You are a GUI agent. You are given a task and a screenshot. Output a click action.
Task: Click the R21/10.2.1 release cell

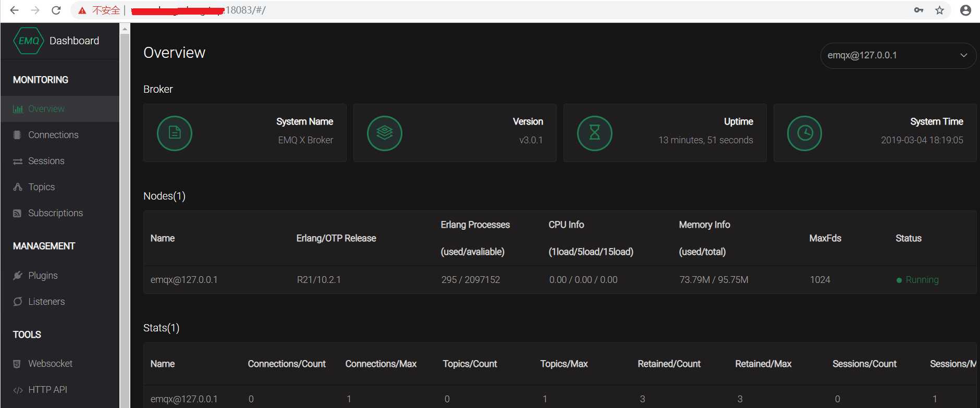point(318,280)
